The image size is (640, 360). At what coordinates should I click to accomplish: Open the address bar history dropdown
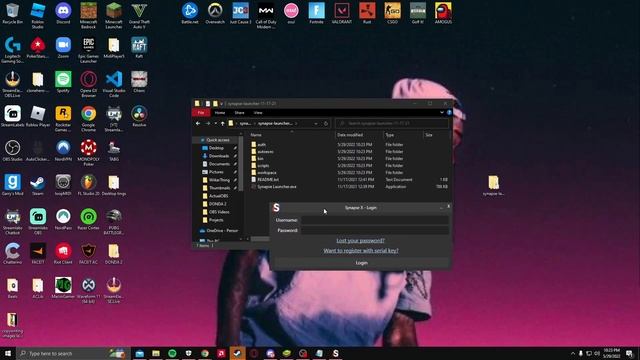316,123
